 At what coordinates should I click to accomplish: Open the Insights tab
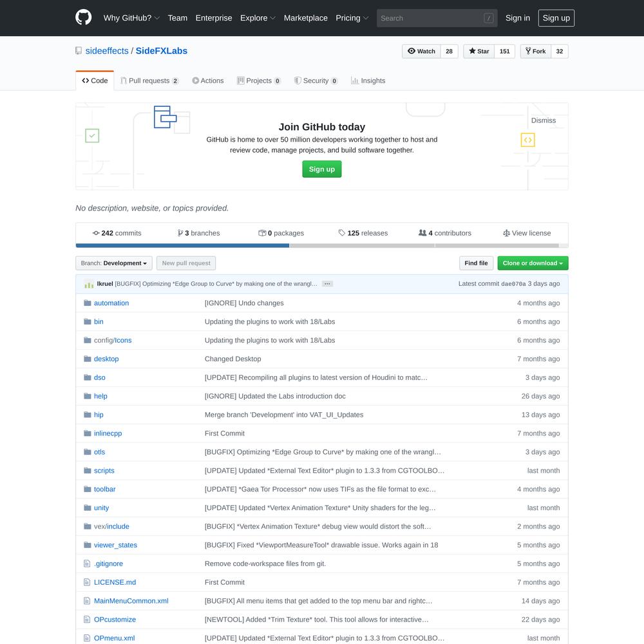pos(368,80)
